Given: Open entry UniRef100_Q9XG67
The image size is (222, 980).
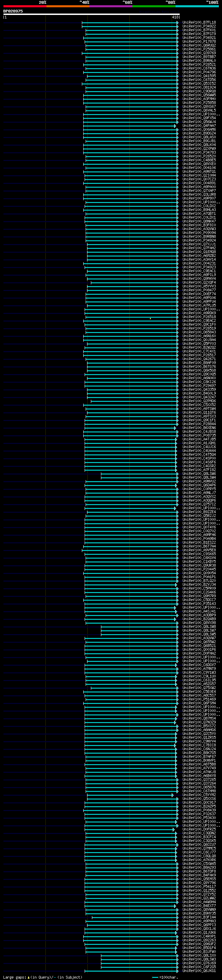Looking at the screenshot, I should point(199,106).
